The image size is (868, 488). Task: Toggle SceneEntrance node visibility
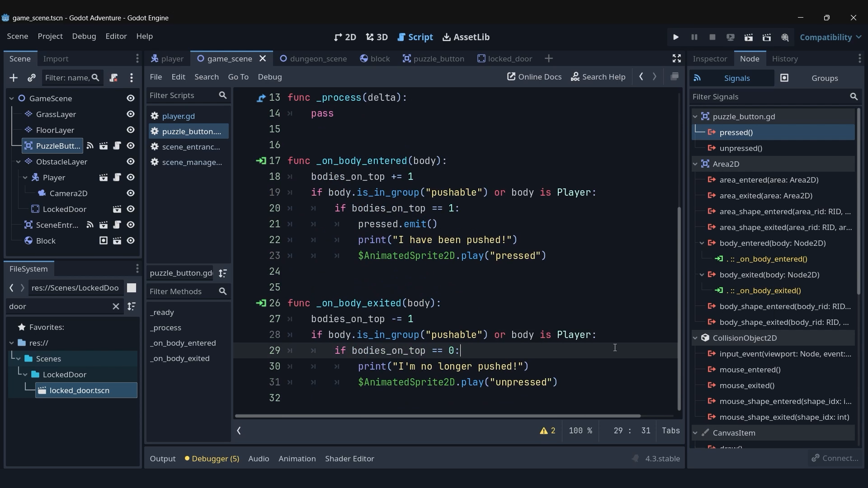131,225
